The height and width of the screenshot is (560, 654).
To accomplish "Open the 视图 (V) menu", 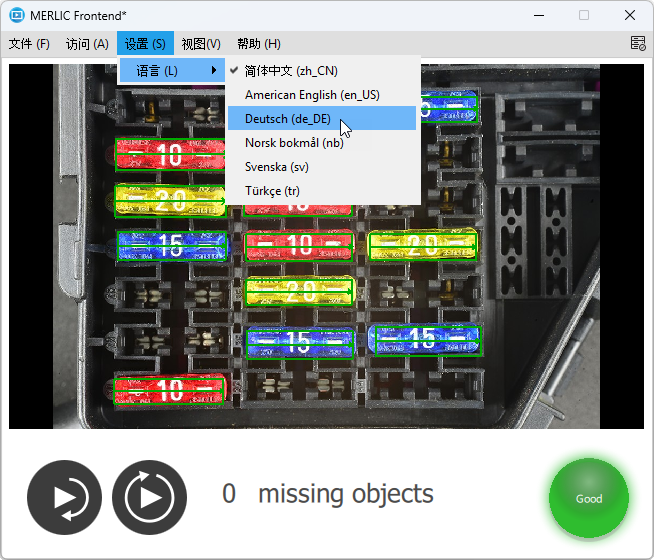I will tap(201, 43).
